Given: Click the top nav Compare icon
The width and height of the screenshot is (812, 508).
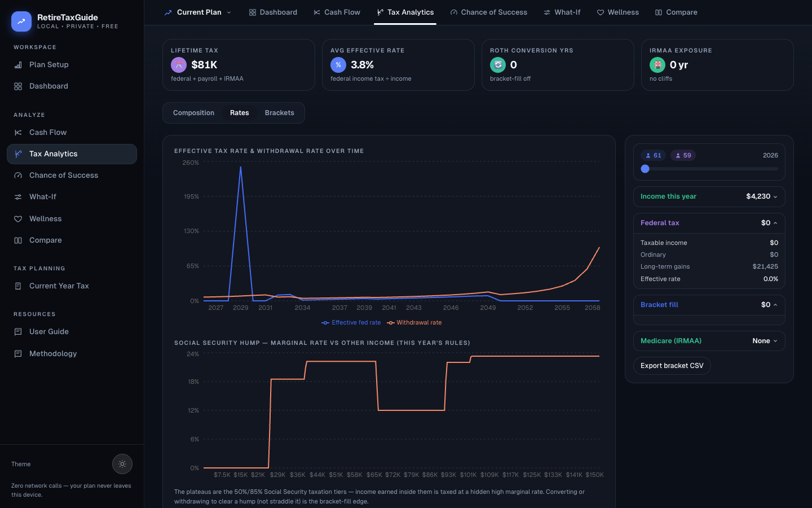Looking at the screenshot, I should click(x=659, y=12).
